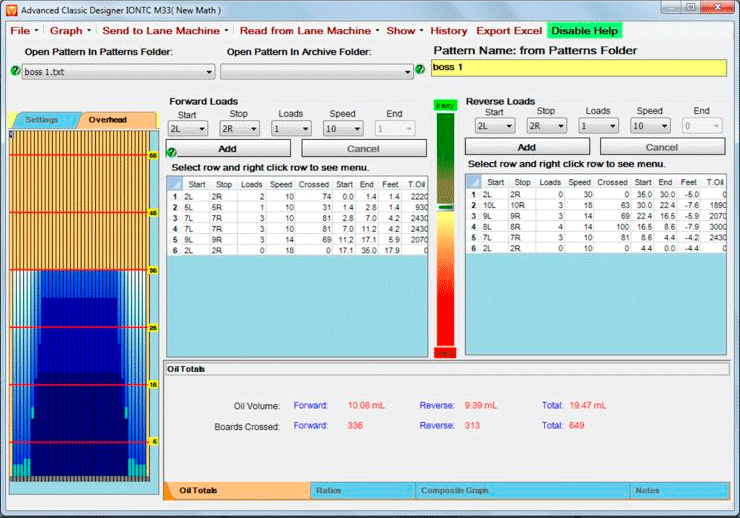
Task: Click the Easy difficulty gradient bar
Action: (444, 230)
